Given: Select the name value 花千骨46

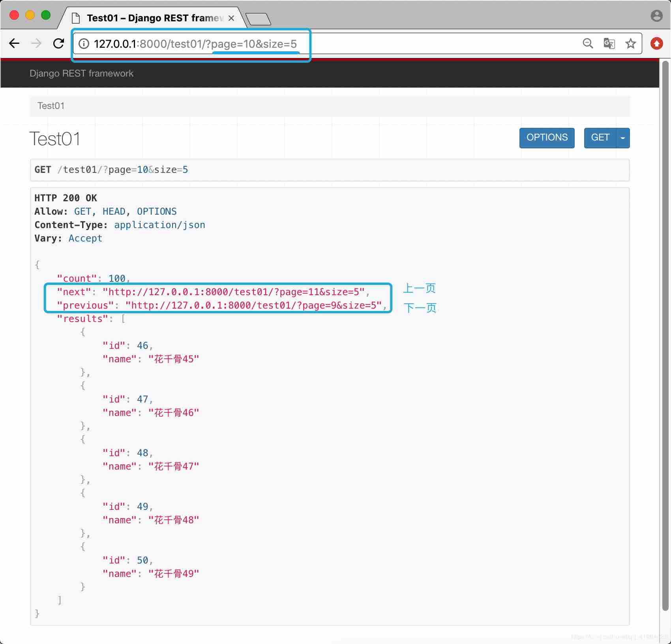Looking at the screenshot, I should pos(174,413).
